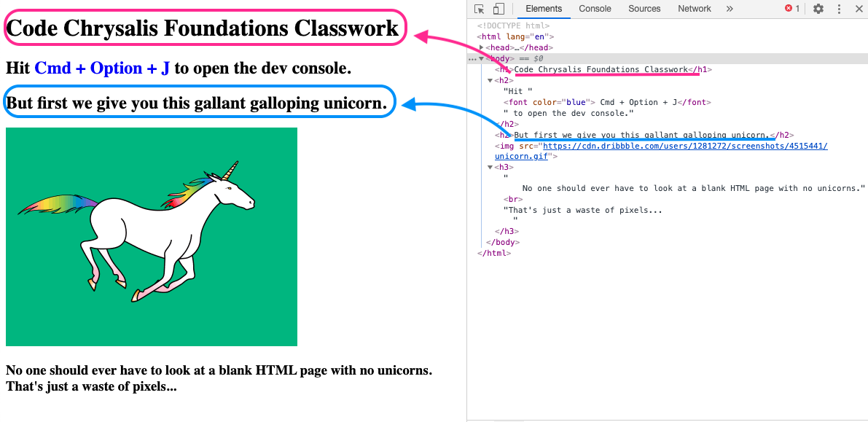Image resolution: width=868 pixels, height=422 pixels.
Task: Collapse the first h2 element node
Action: [490, 80]
